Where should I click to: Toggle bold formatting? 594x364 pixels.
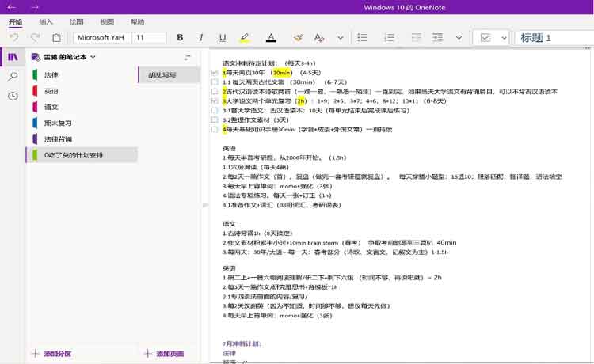pos(180,37)
